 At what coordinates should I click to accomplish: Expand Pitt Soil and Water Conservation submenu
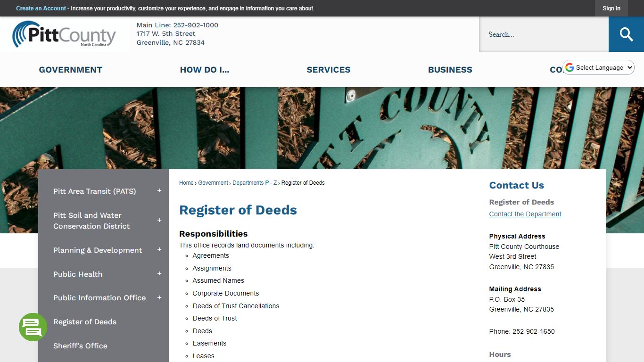[159, 220]
